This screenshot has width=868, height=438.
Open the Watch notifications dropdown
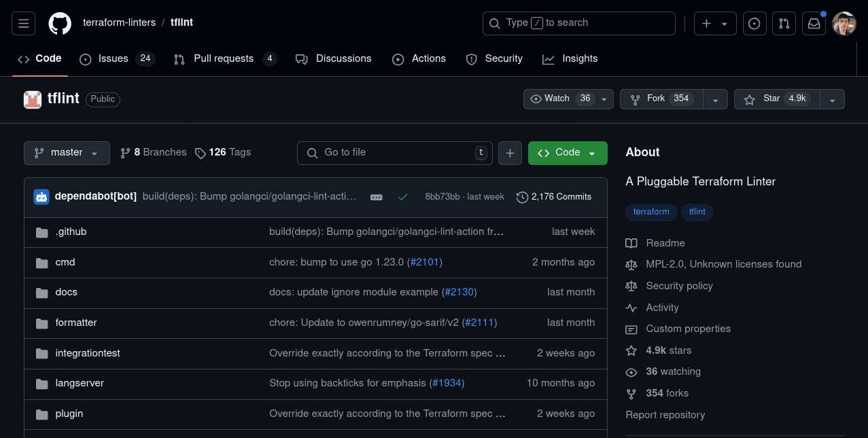tap(568, 99)
